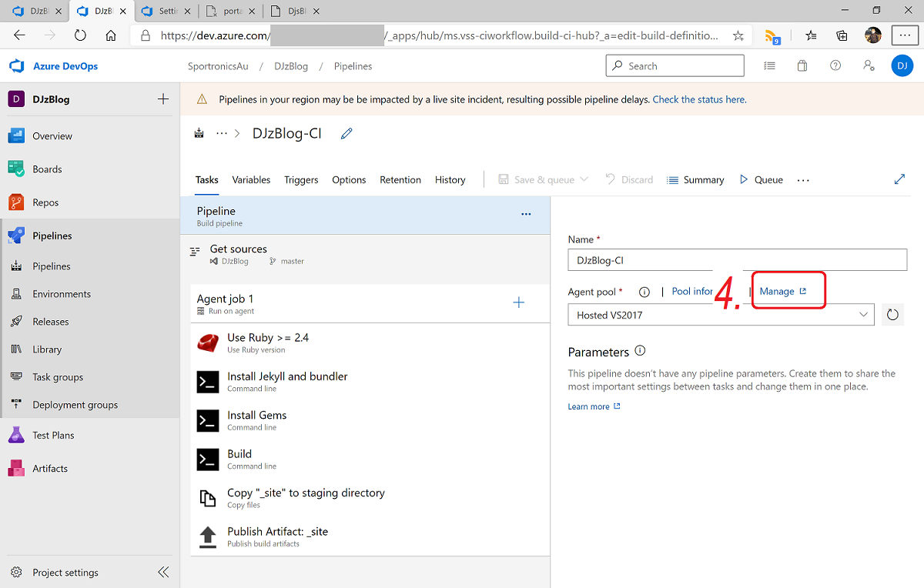
Task: Select Install Jekyll and bundler task
Action: point(370,382)
